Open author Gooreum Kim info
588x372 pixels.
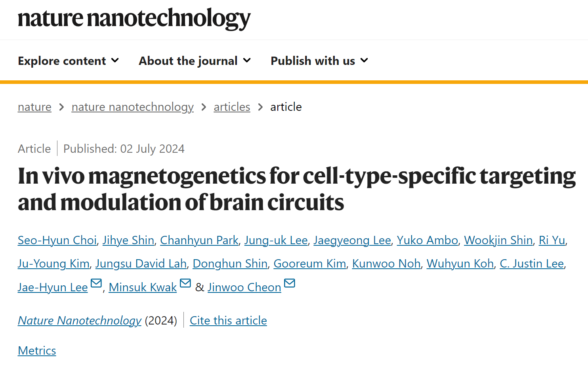(x=309, y=264)
